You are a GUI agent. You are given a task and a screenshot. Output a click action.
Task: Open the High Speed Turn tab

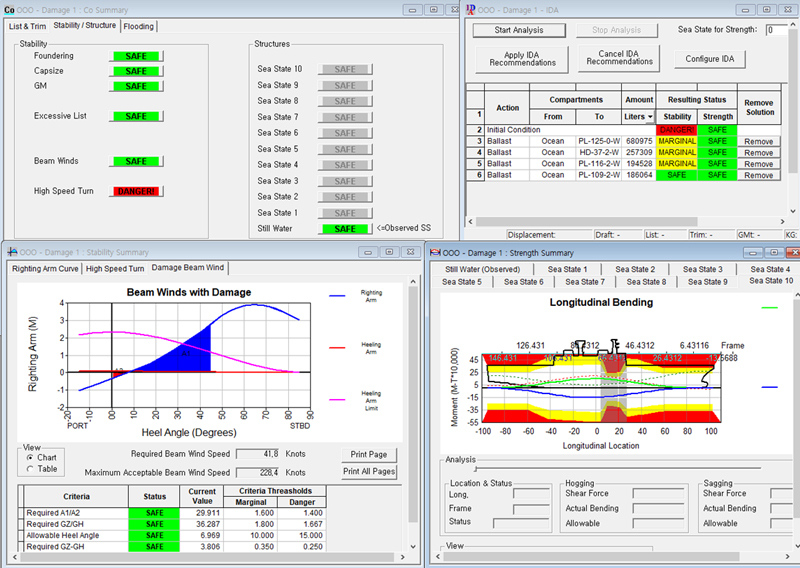[115, 268]
